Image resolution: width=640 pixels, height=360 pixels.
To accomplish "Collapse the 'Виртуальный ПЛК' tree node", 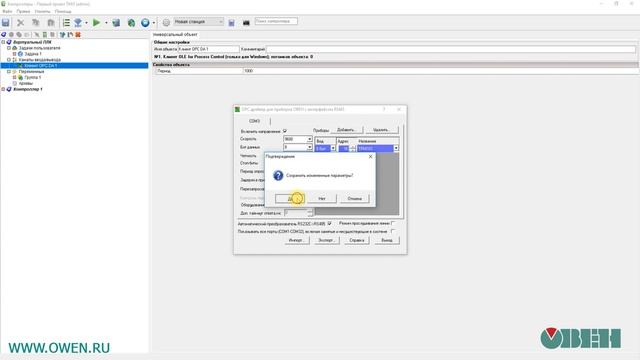I will tap(3, 42).
